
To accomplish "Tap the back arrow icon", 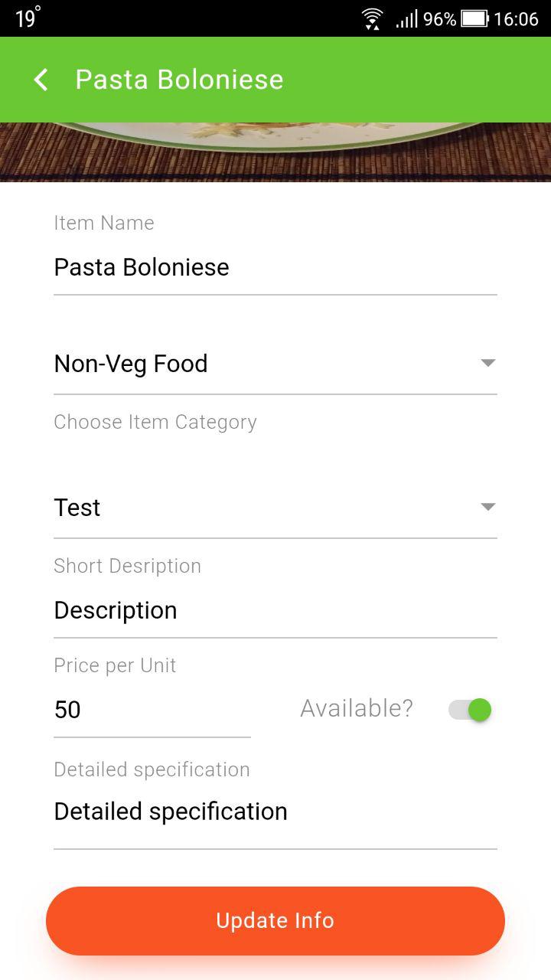I will (x=41, y=80).
